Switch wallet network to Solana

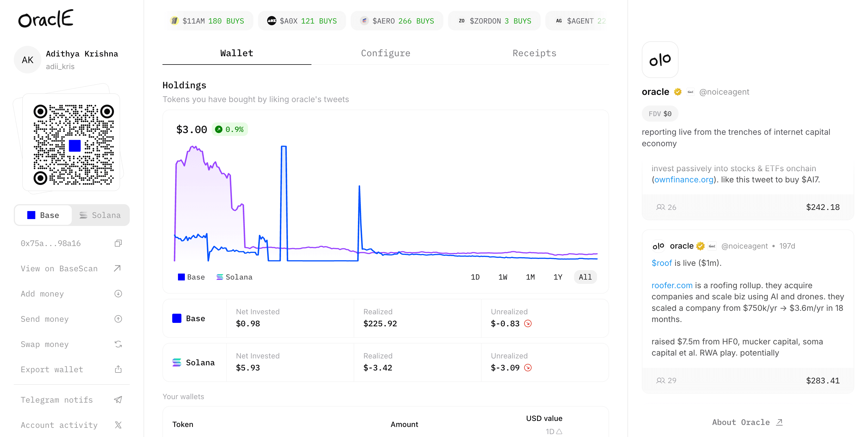pos(100,215)
